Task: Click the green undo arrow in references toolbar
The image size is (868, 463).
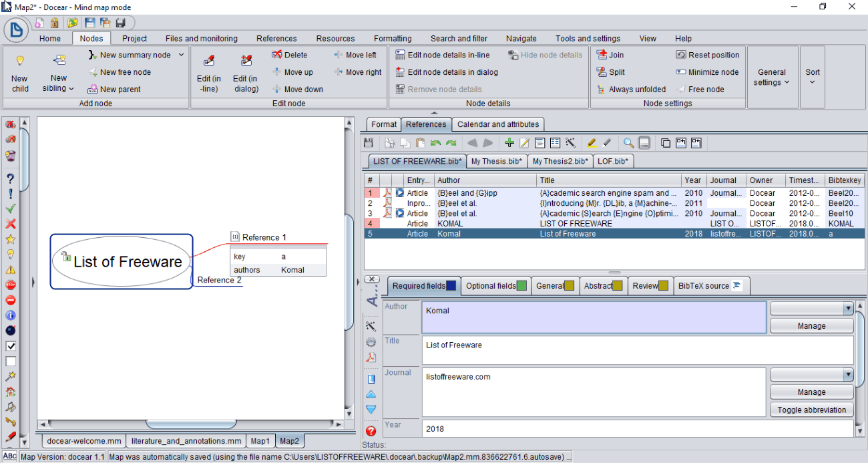Action: 435,142
